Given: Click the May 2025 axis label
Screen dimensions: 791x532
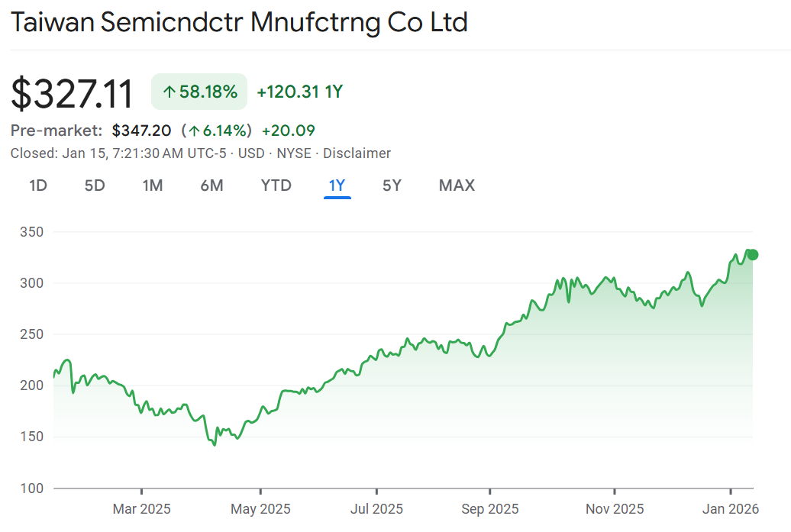Looking at the screenshot, I should pos(260,508).
